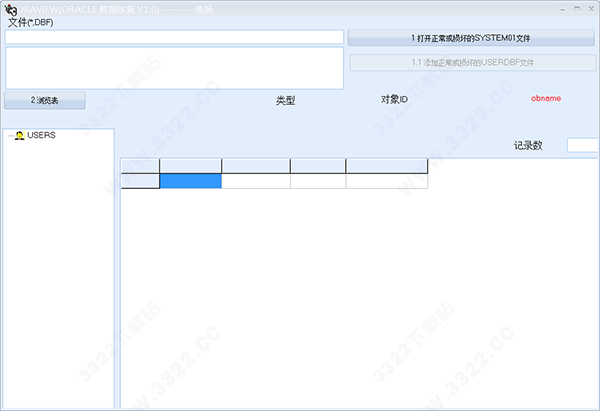Click the 记录数 record count field
Viewport: 600px width, 411px height.
[583, 145]
